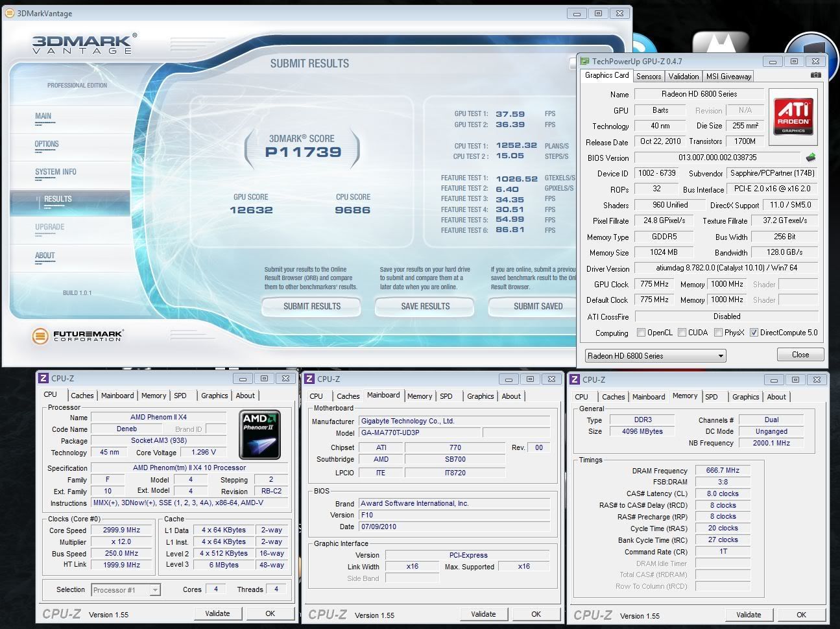Click the Futuremark Corporation logo
Image resolution: width=840 pixels, height=629 pixels.
tap(78, 336)
